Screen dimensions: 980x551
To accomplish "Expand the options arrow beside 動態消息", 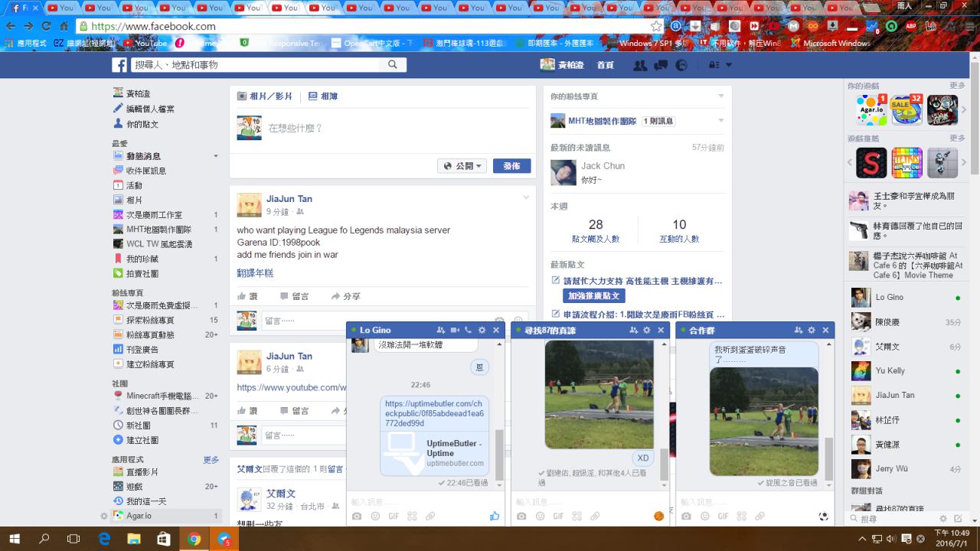I will pyautogui.click(x=215, y=156).
